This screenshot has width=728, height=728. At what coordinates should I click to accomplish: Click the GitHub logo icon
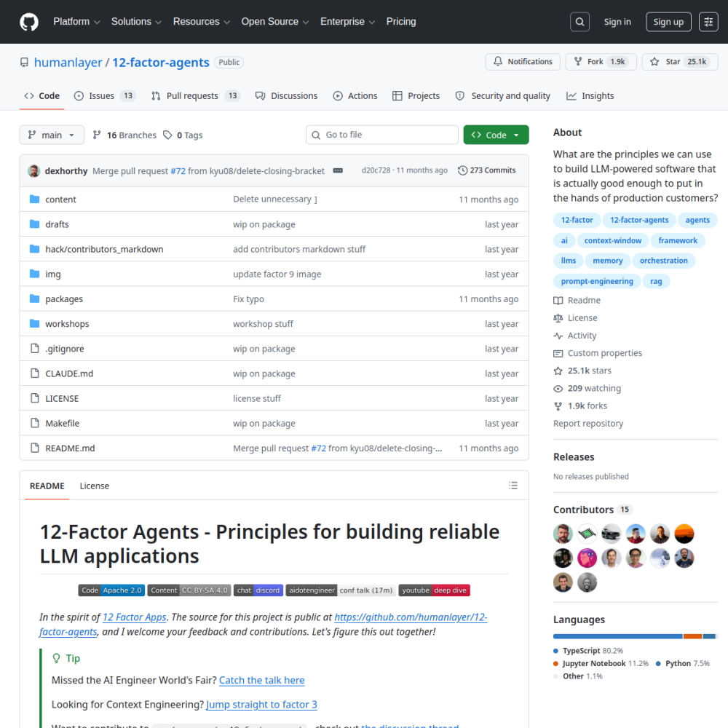click(29, 22)
